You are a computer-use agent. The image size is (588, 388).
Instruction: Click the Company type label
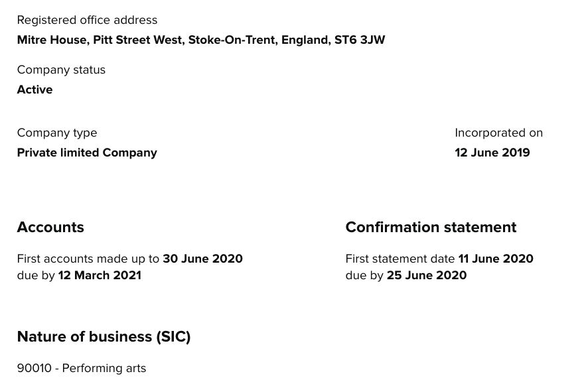(x=57, y=133)
